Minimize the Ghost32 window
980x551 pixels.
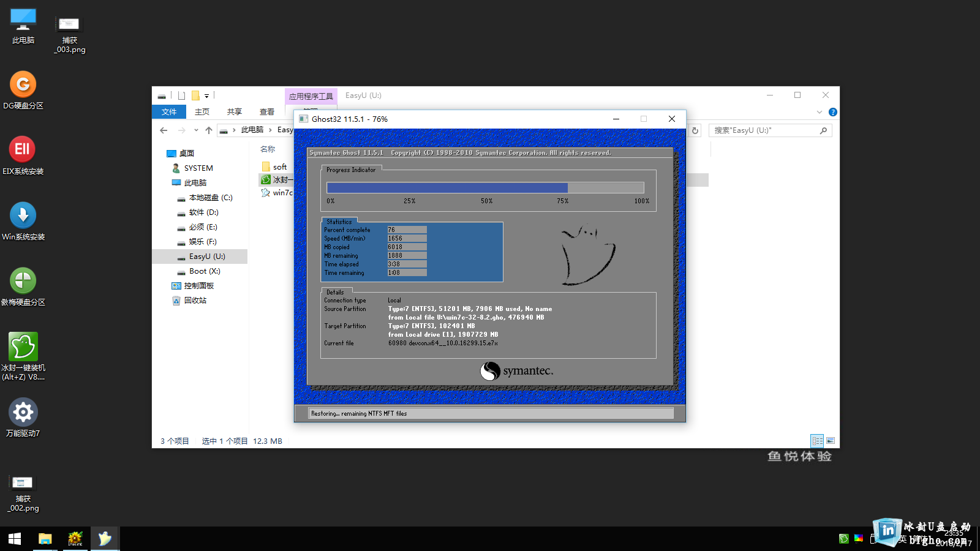(x=616, y=119)
